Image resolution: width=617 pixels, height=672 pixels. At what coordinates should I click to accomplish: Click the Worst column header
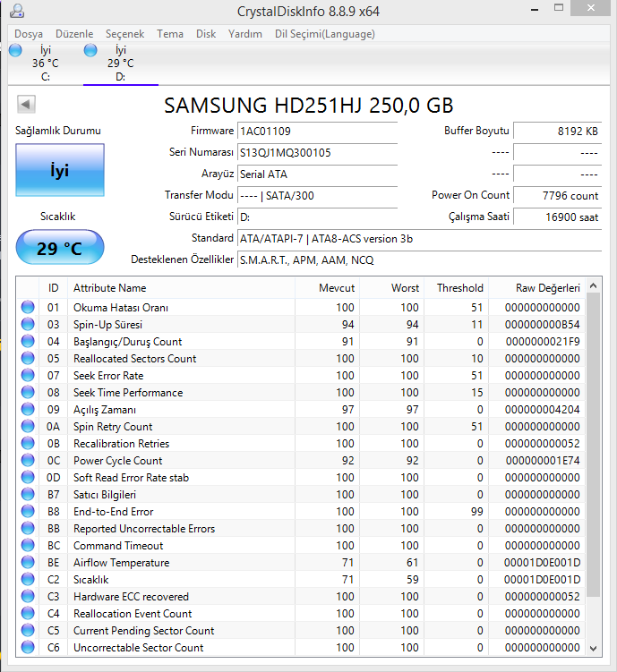[391, 288]
